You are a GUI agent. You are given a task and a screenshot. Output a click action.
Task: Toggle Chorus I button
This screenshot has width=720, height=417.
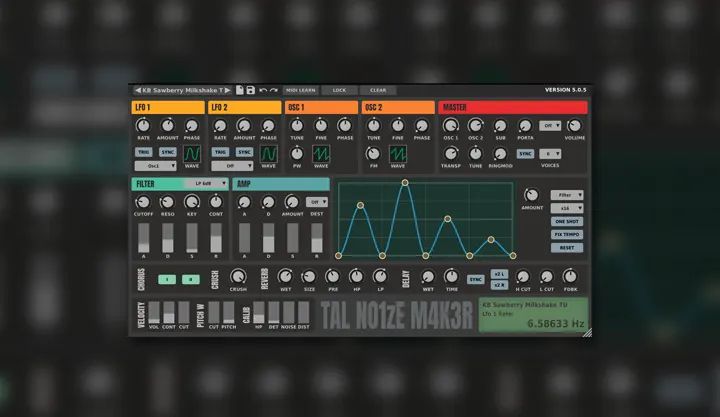click(x=167, y=279)
